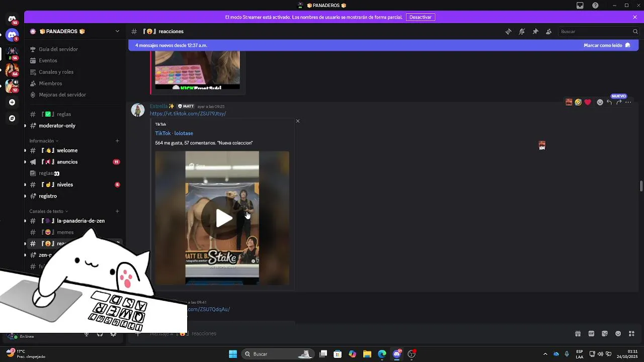Open the add reaction smiley picker
The width and height of the screenshot is (644, 362).
click(x=600, y=102)
